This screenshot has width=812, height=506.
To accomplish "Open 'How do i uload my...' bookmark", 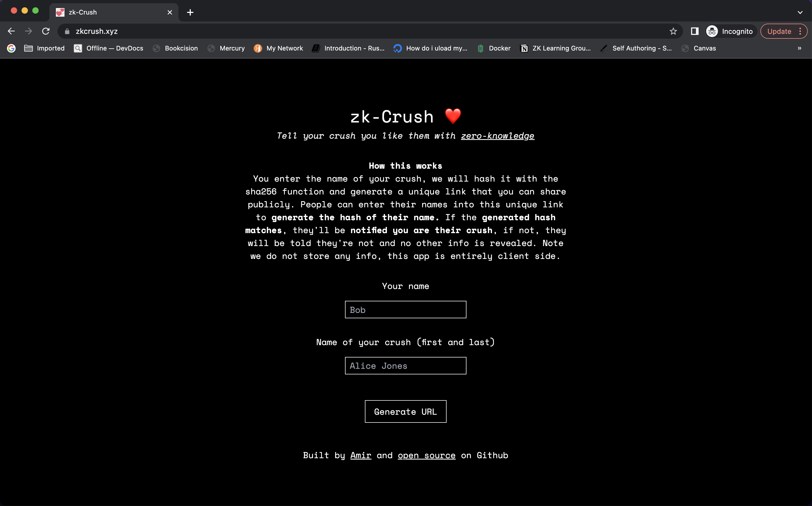I will coord(430,48).
